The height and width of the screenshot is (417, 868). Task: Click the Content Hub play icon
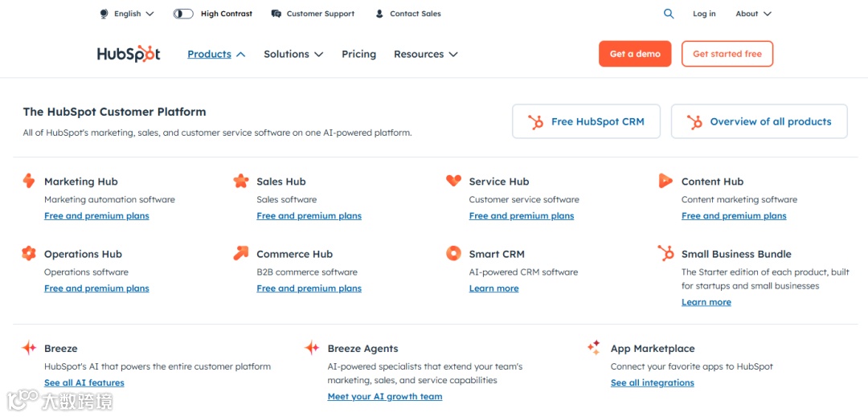[665, 181]
